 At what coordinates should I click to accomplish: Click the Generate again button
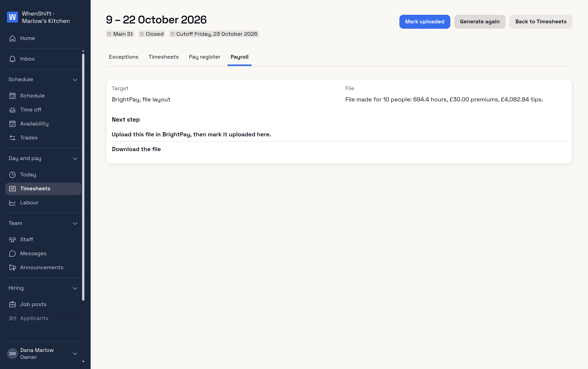point(479,22)
